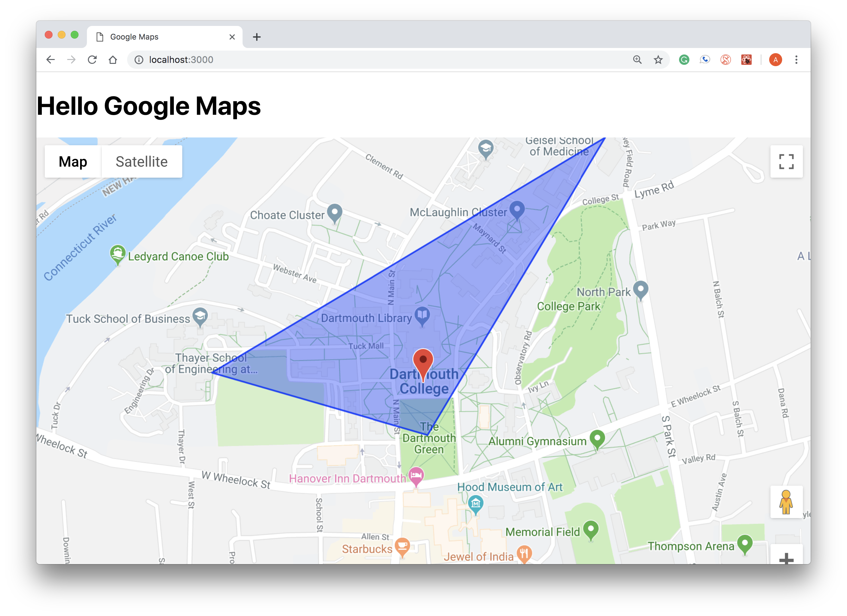Bookmark this page with star icon
This screenshot has width=847, height=616.
pyautogui.click(x=658, y=60)
